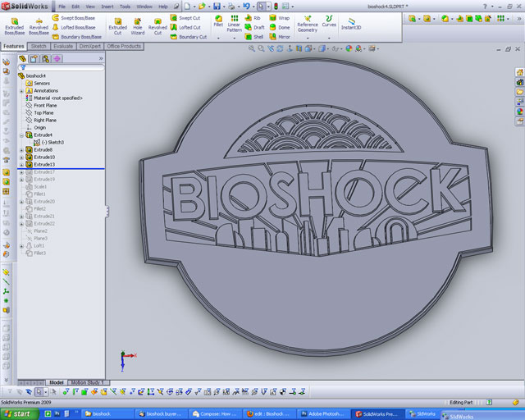Choose Swept Boss/Base command
Image resolution: width=525 pixels, height=420 pixels.
pyautogui.click(x=74, y=18)
